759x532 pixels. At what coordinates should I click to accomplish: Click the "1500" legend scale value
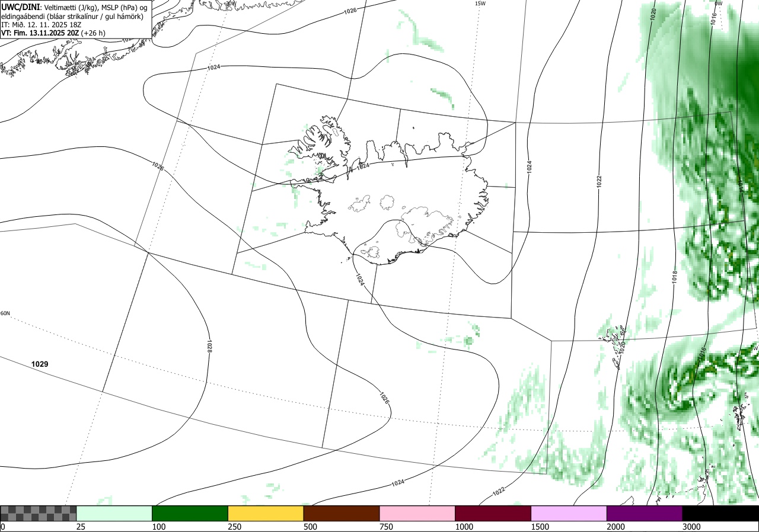[540, 527]
